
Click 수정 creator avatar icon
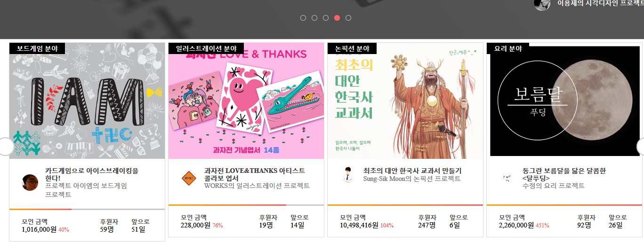pyautogui.click(x=507, y=178)
